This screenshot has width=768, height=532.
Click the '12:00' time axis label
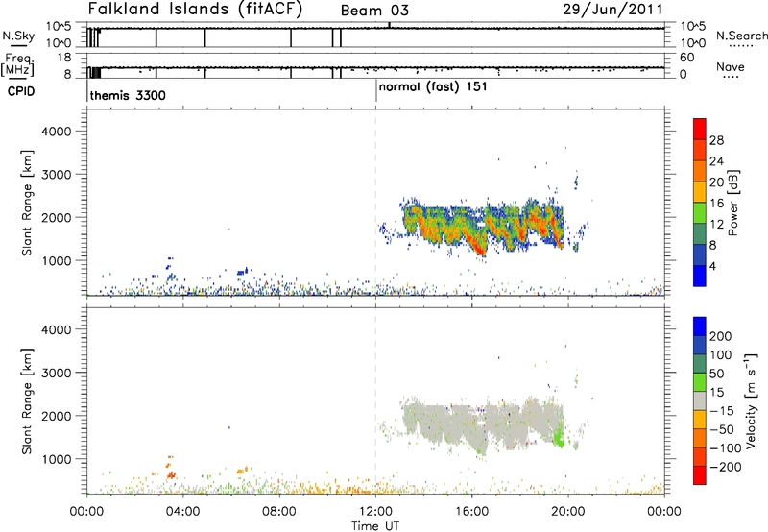point(375,512)
